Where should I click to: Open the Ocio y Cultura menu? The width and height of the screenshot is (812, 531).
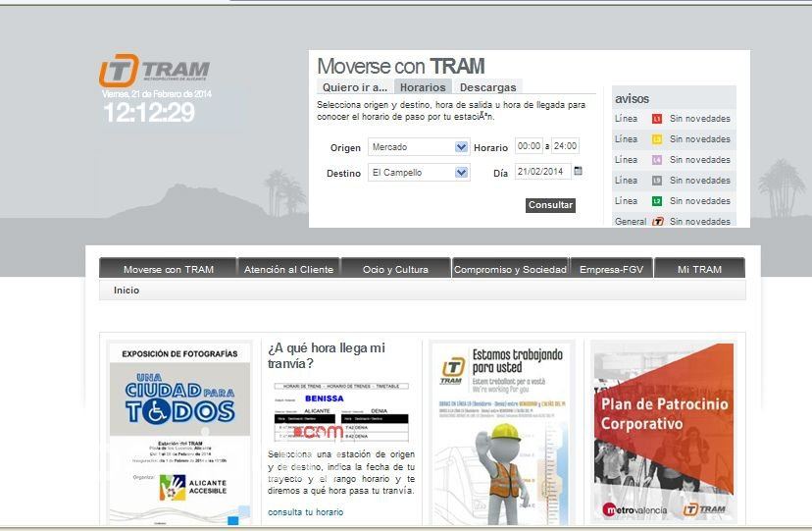(395, 269)
